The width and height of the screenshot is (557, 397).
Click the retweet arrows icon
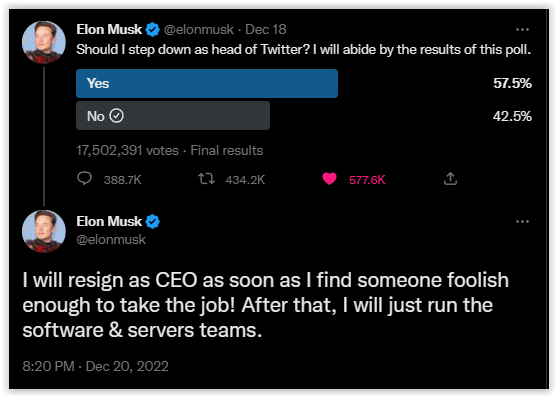tap(206, 179)
